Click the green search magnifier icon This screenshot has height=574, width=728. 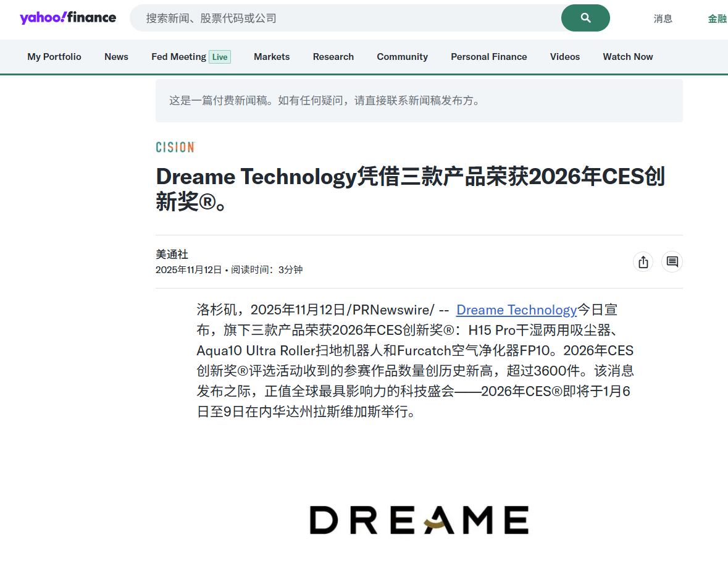(x=585, y=18)
